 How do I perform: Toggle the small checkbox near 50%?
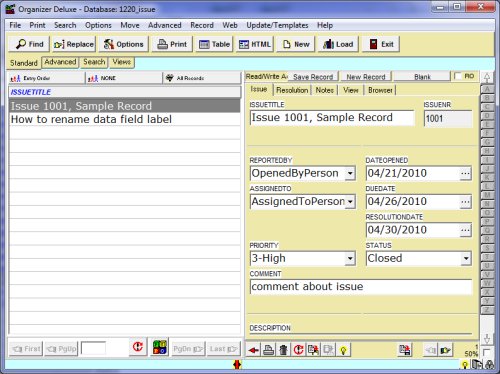[x=486, y=352]
